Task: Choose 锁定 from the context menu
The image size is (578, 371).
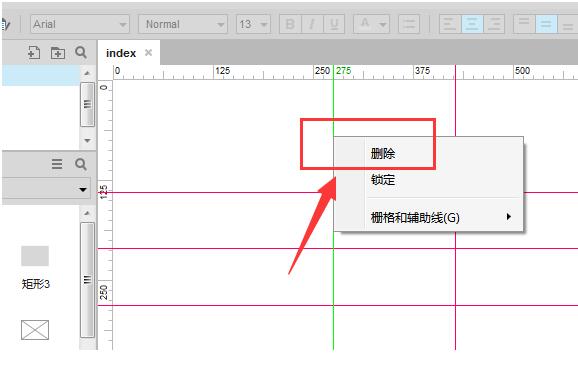Action: pyautogui.click(x=428, y=180)
